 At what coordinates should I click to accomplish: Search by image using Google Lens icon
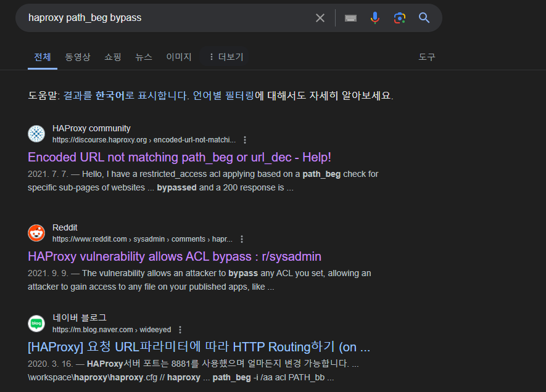(400, 18)
